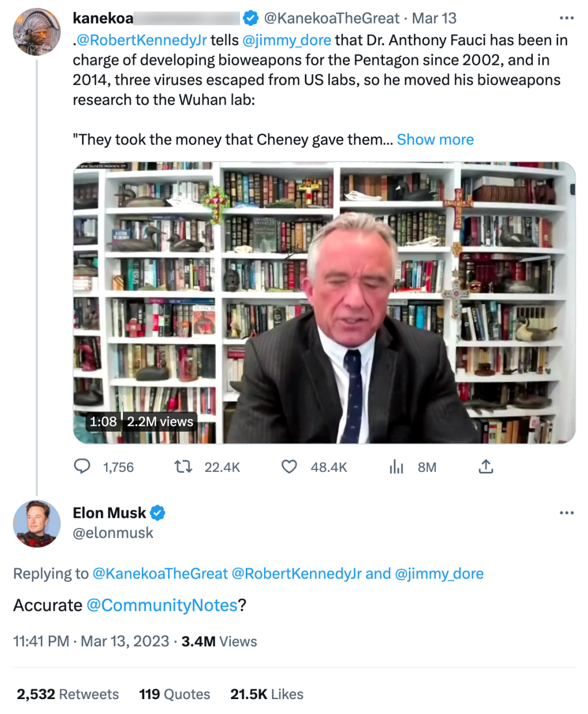
Task: View the 21.5K Likes list
Action: [267, 694]
